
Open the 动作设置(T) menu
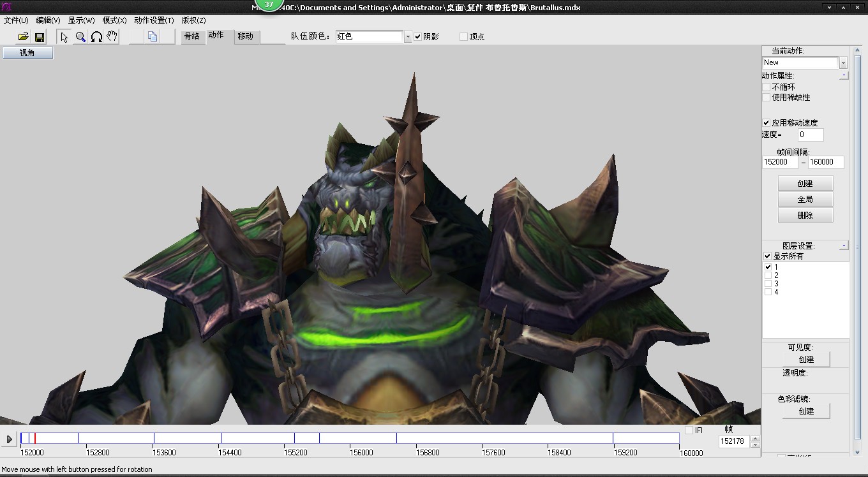[154, 20]
